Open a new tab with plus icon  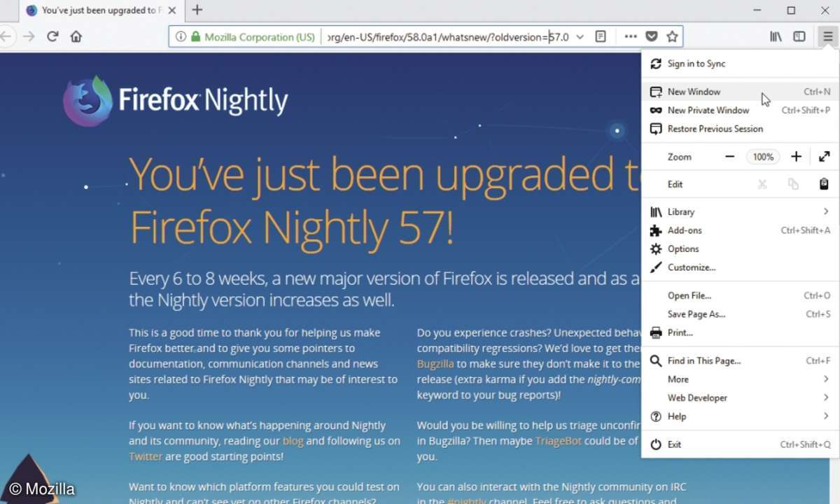(x=197, y=10)
